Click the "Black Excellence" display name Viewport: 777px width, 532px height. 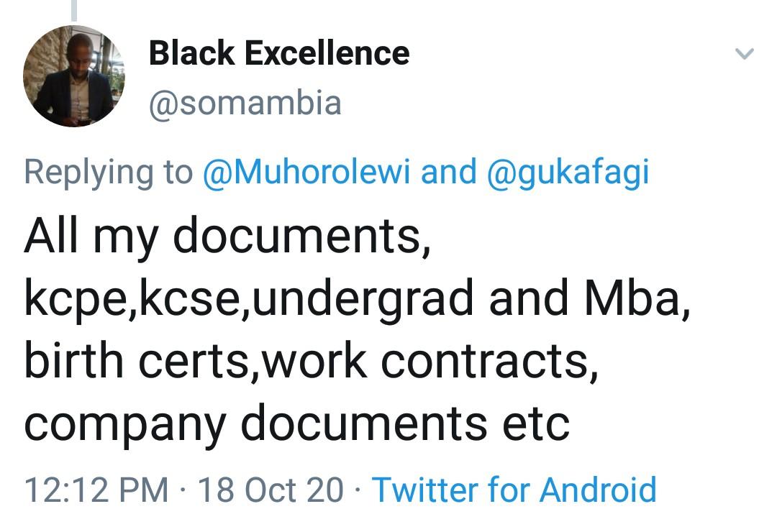coord(279,53)
